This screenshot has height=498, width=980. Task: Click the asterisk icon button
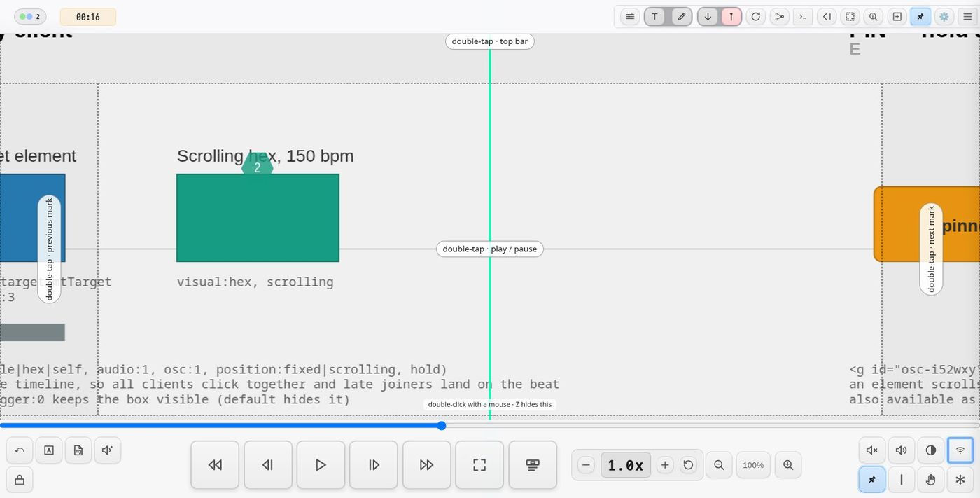[x=960, y=480]
